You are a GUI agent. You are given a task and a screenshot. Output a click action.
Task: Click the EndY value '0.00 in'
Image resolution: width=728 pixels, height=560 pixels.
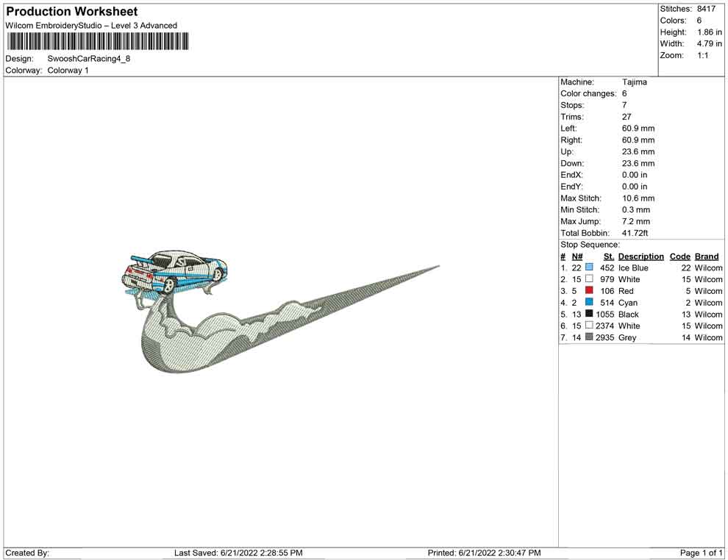(635, 186)
